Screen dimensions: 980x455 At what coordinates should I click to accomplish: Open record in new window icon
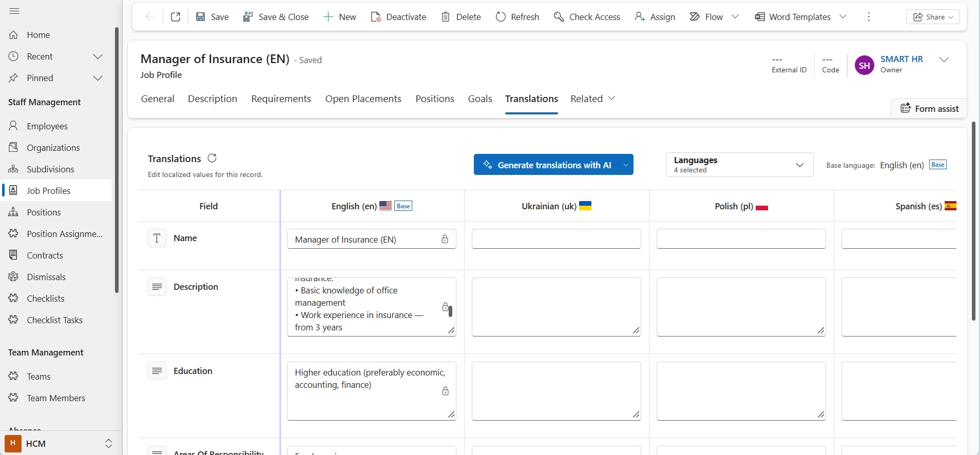176,17
